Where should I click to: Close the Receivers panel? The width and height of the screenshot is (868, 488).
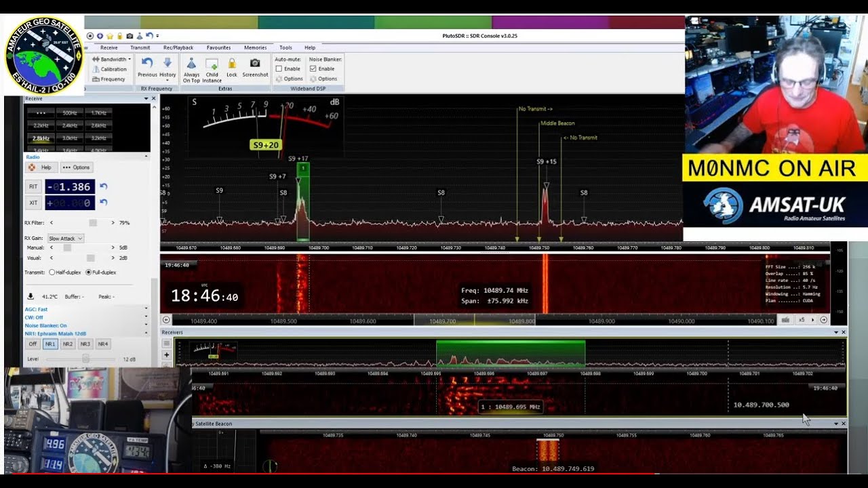tap(844, 332)
